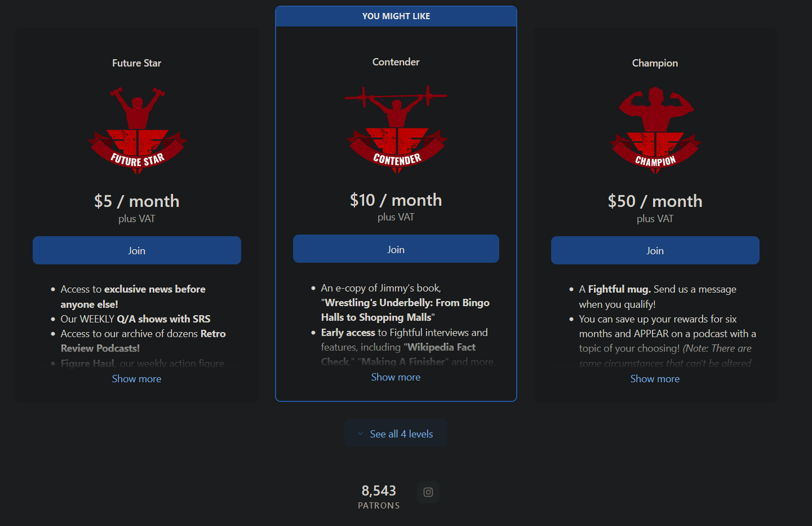Screen dimensions: 812x526
Task: Expand Future Star benefits with Show more
Action: click(x=137, y=379)
